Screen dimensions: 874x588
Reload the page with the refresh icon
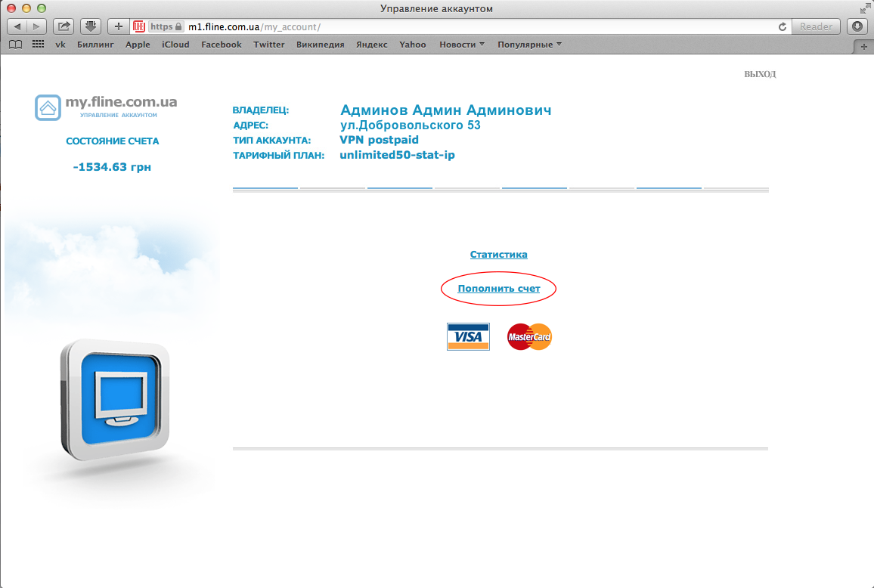[783, 26]
